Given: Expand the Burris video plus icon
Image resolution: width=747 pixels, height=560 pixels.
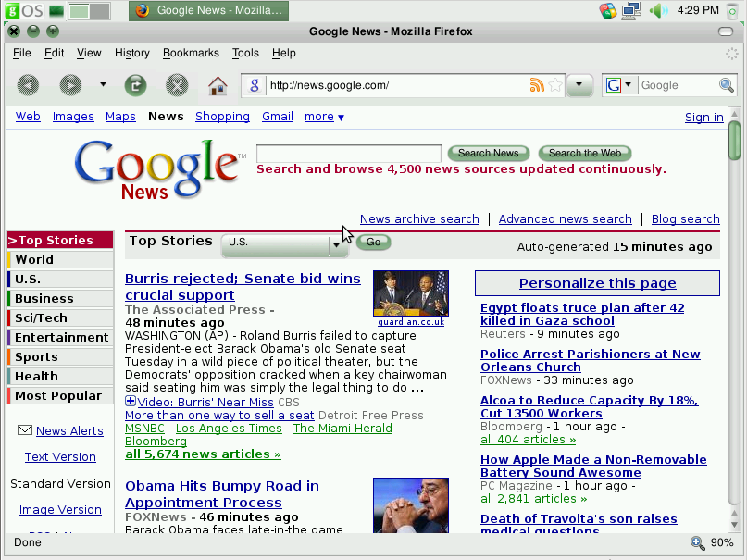Looking at the screenshot, I should point(131,401).
